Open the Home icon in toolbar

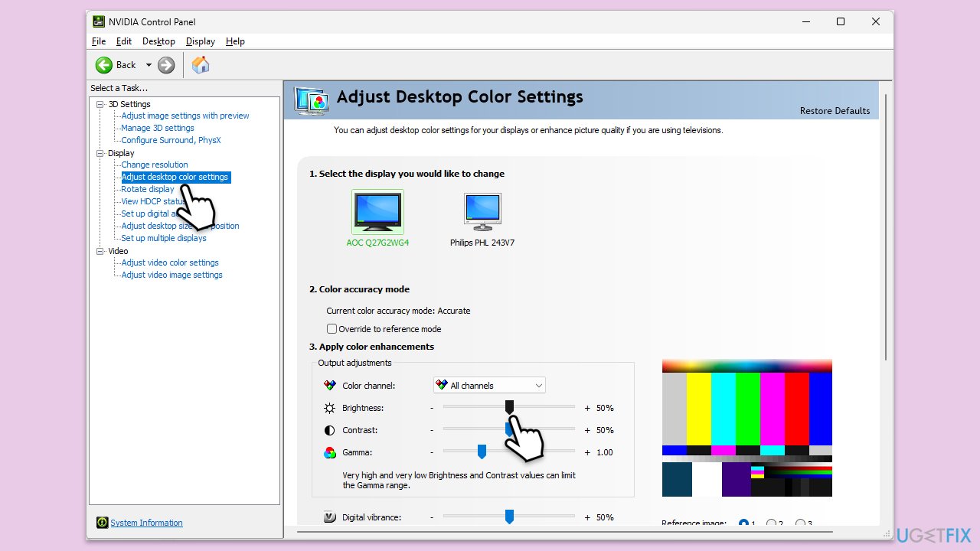coord(201,65)
